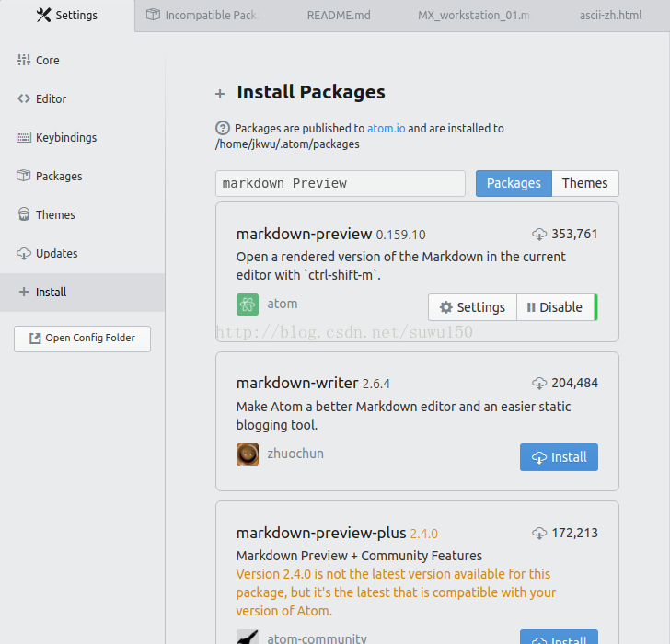This screenshot has width=670, height=644.
Task: Click cloud icon in markdown-writer Install button
Action: click(x=539, y=457)
